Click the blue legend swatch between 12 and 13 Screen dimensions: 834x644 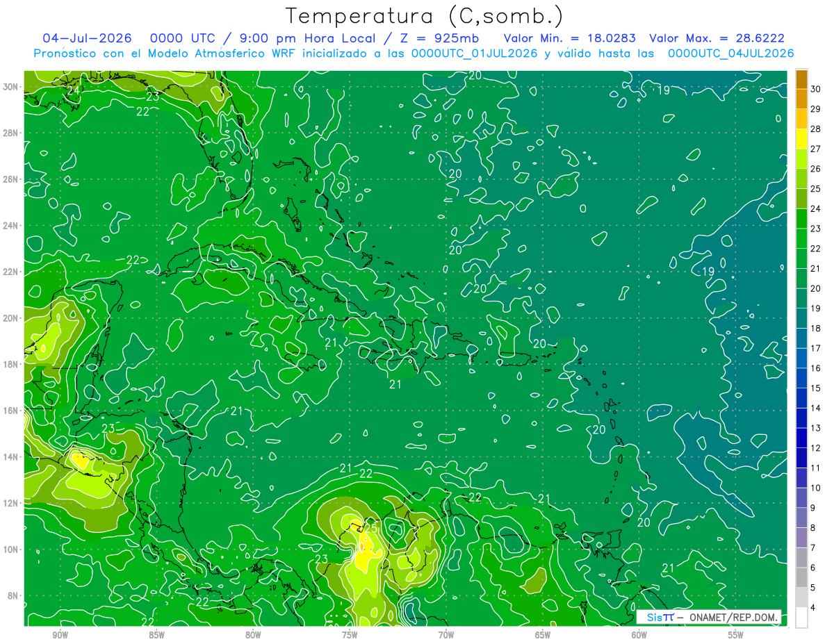801,438
